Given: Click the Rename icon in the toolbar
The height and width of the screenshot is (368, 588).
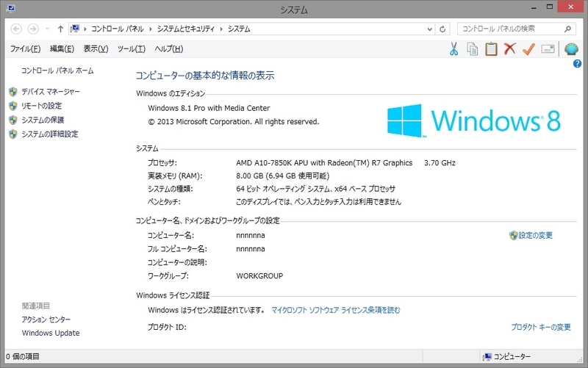Looking at the screenshot, I should point(548,49).
